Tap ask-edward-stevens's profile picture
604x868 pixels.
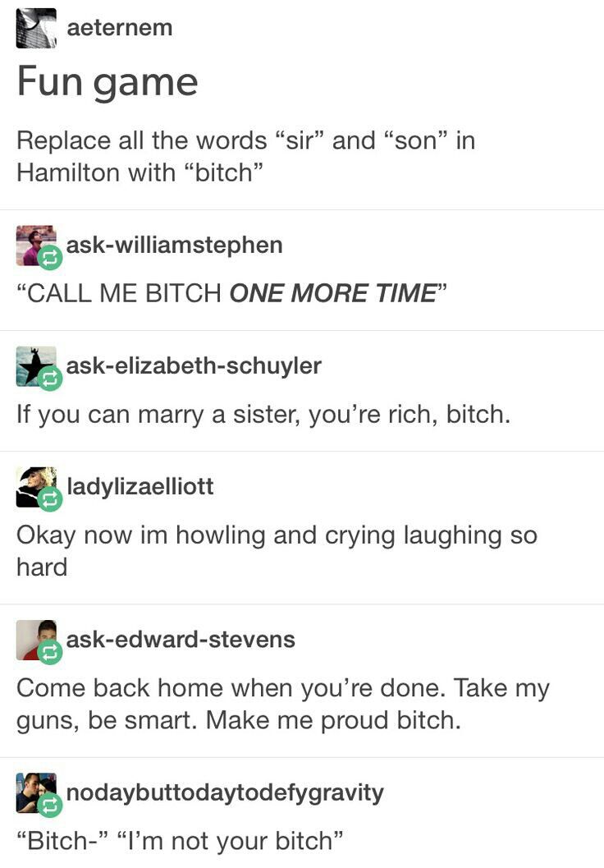(x=36, y=640)
